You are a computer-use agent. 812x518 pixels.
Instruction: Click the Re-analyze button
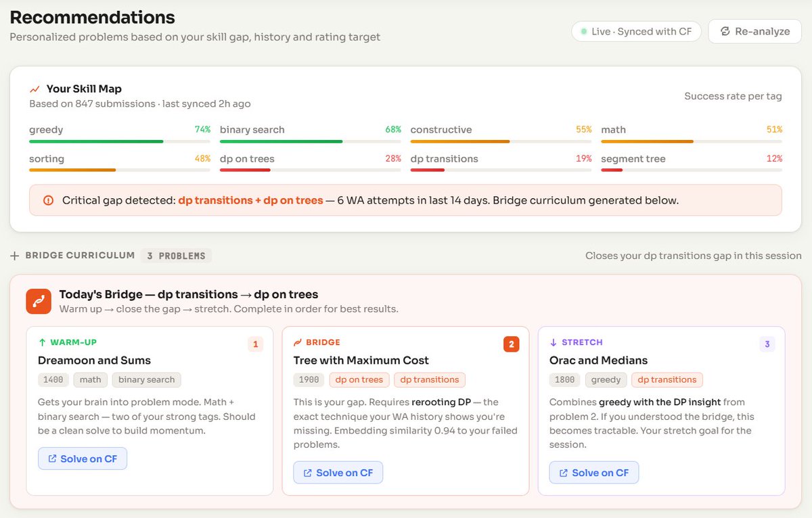[x=754, y=31]
